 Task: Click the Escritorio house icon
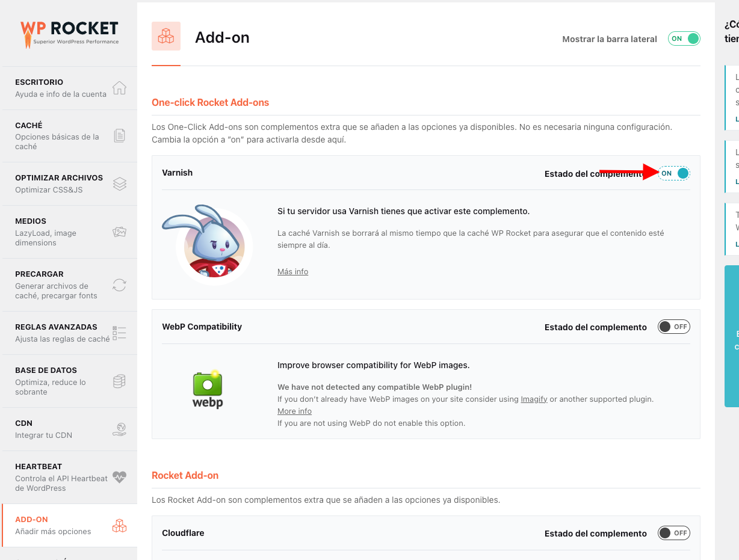pyautogui.click(x=119, y=88)
